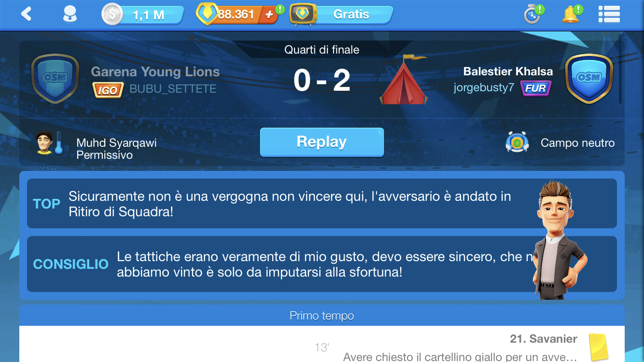644x362 pixels.
Task: View manager BUBU_SETTETE's profile
Action: click(173, 89)
